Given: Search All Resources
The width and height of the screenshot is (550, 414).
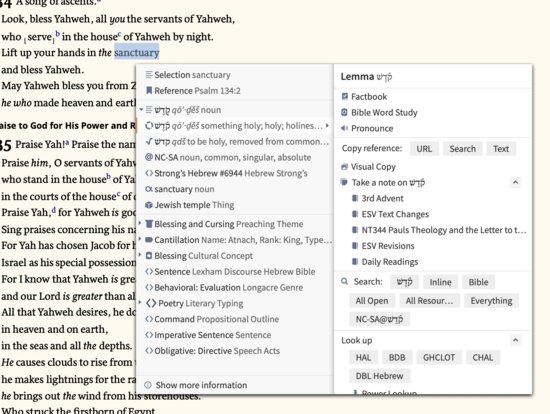Looking at the screenshot, I should pyautogui.click(x=429, y=301).
